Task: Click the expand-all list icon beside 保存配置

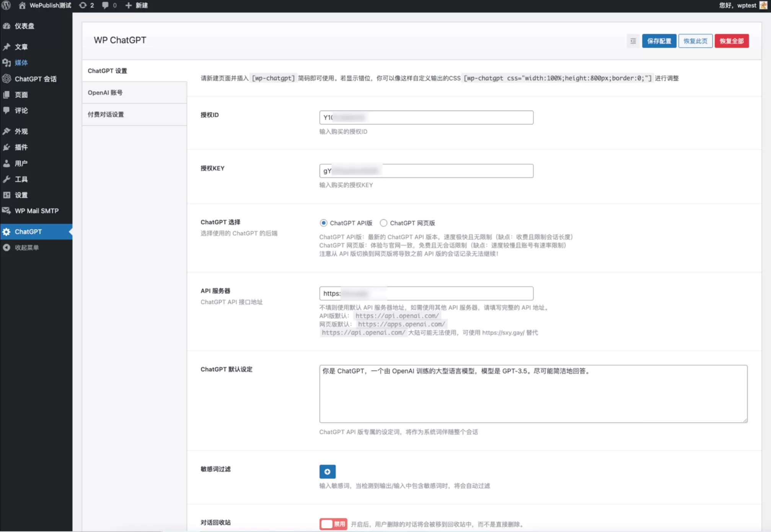Action: click(633, 41)
